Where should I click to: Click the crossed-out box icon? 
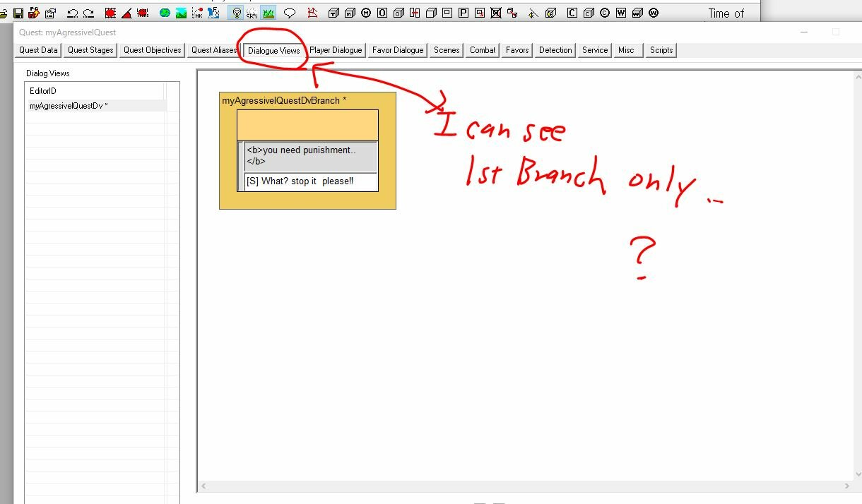pos(496,13)
